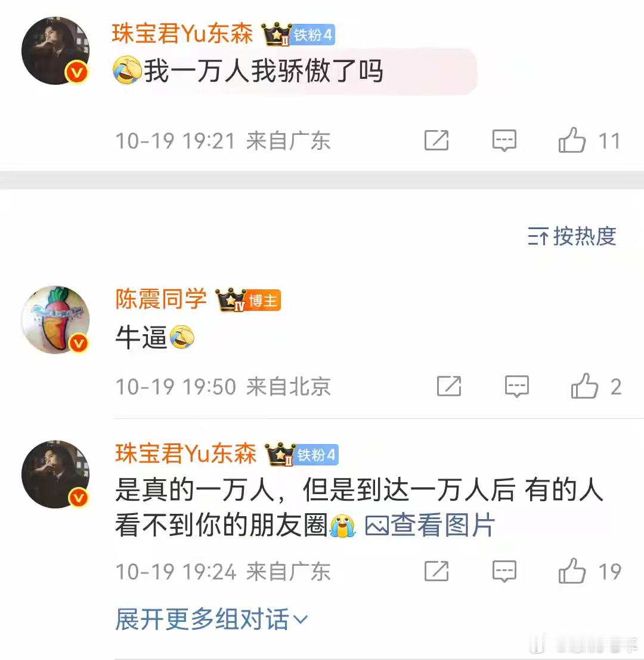The width and height of the screenshot is (644, 660).
Task: Tap the top comment's profile avatar
Action: click(55, 51)
